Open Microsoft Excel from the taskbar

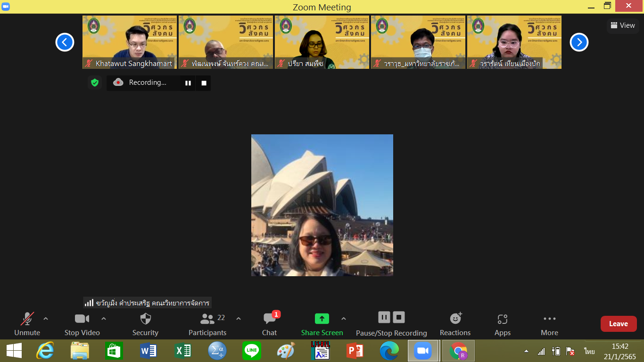tap(183, 351)
